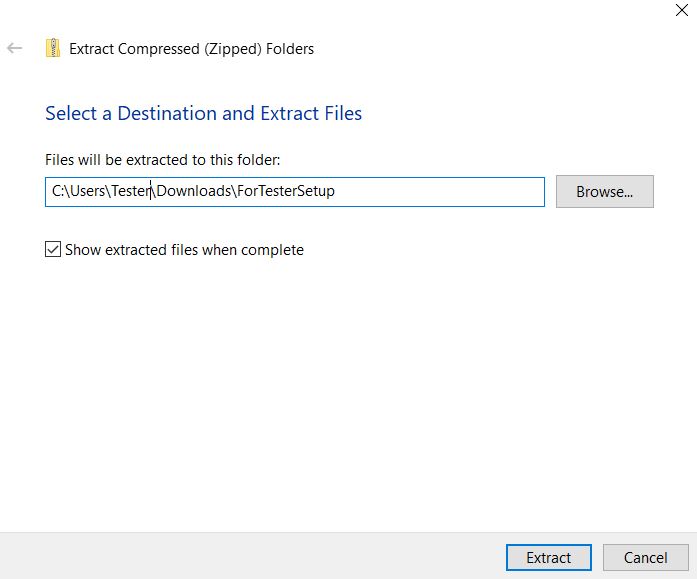This screenshot has height=579, width=697.
Task: Click the "Select a Destination and Extract Files" heading
Action: click(203, 113)
